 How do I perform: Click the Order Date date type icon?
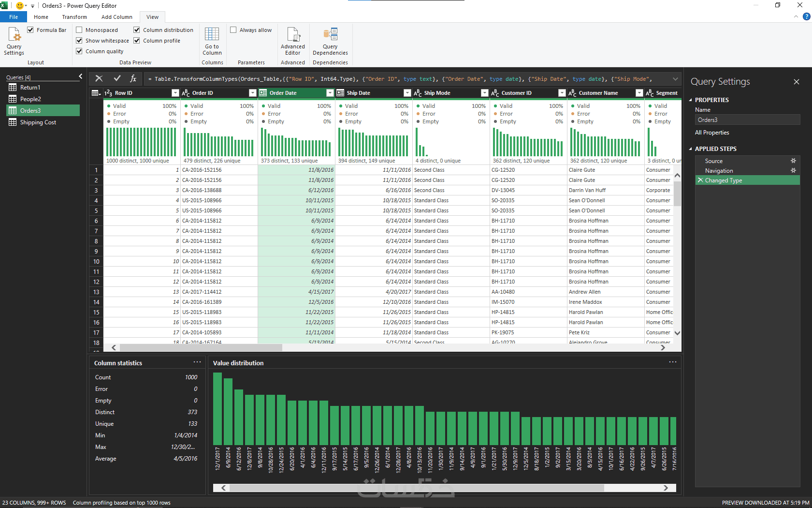point(263,93)
